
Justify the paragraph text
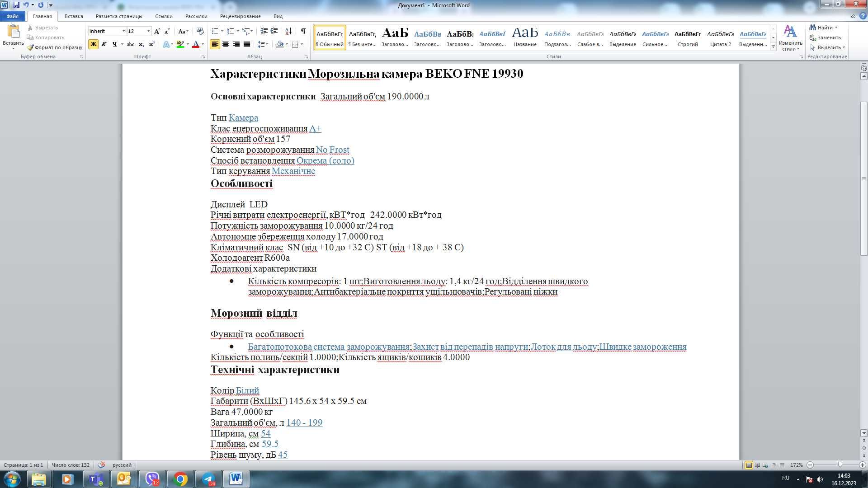click(247, 44)
